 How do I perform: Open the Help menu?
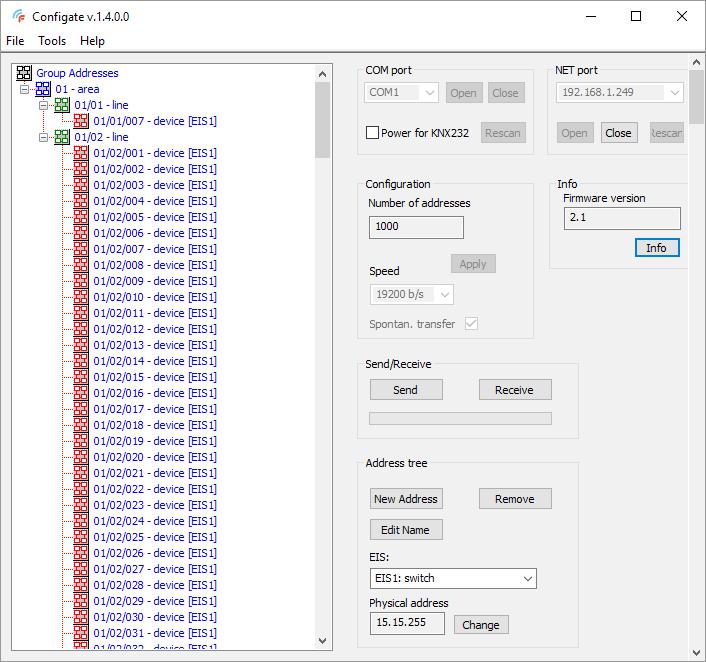(92, 41)
